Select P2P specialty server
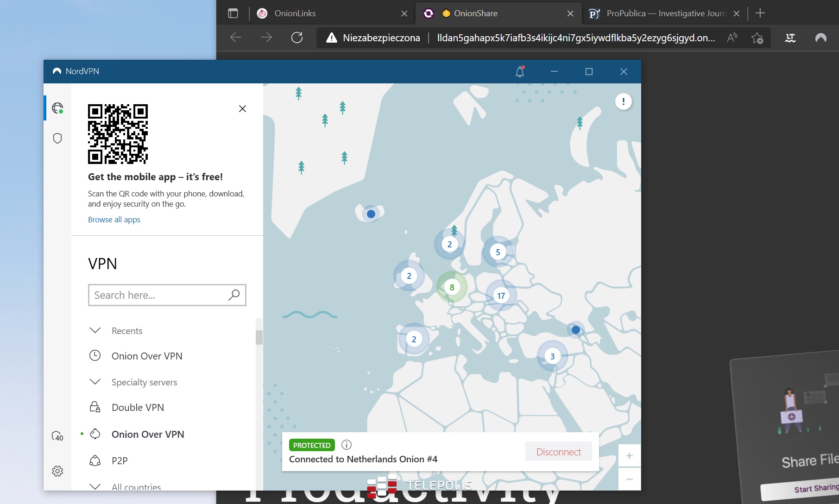 120,460
